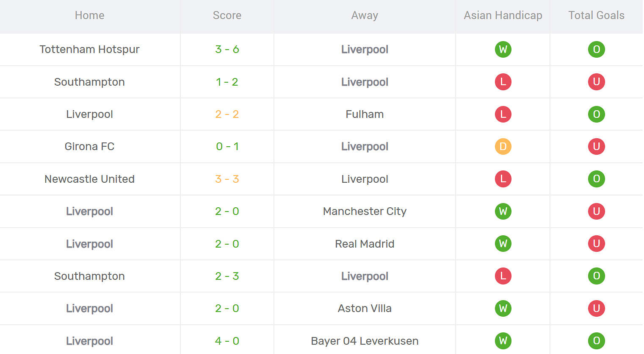Click the green O badge in Bayer 04 Leverkusen row
The image size is (644, 354).
point(596,341)
